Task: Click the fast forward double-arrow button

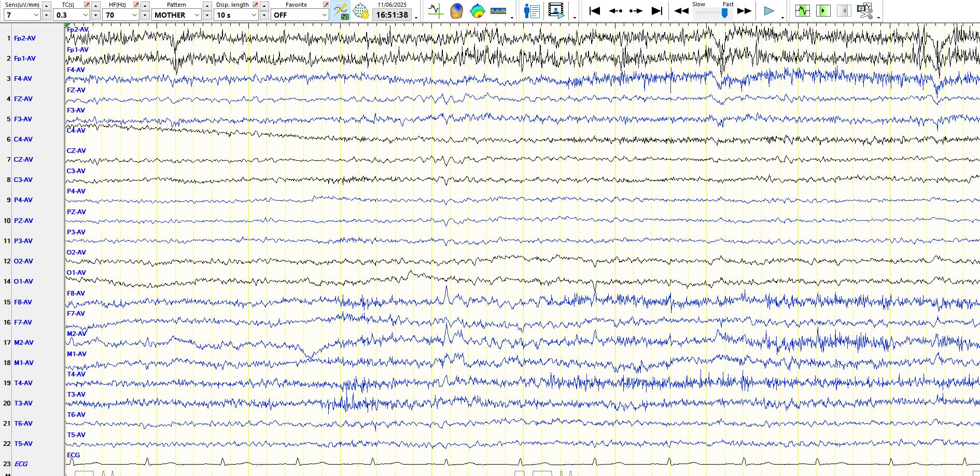Action: pos(744,11)
